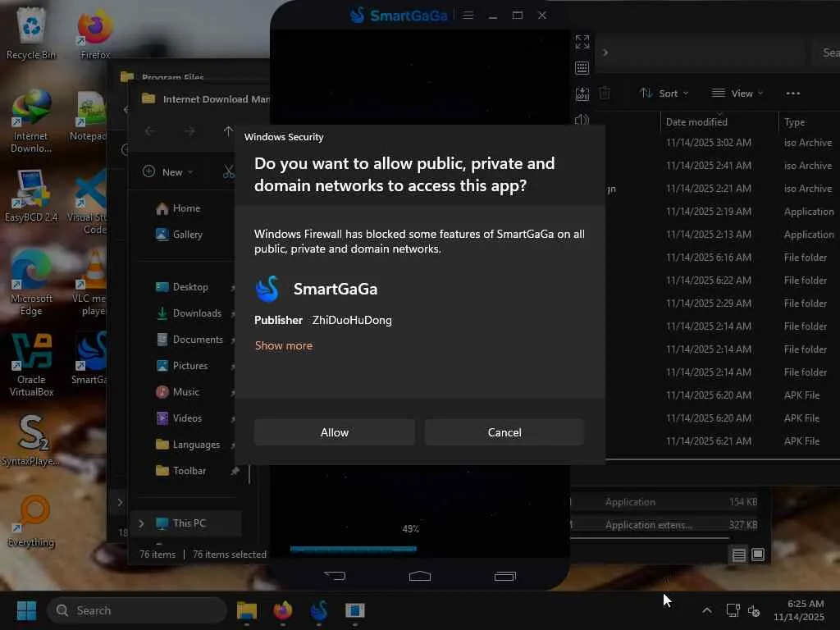Open Music in Explorer quick access

point(178,392)
